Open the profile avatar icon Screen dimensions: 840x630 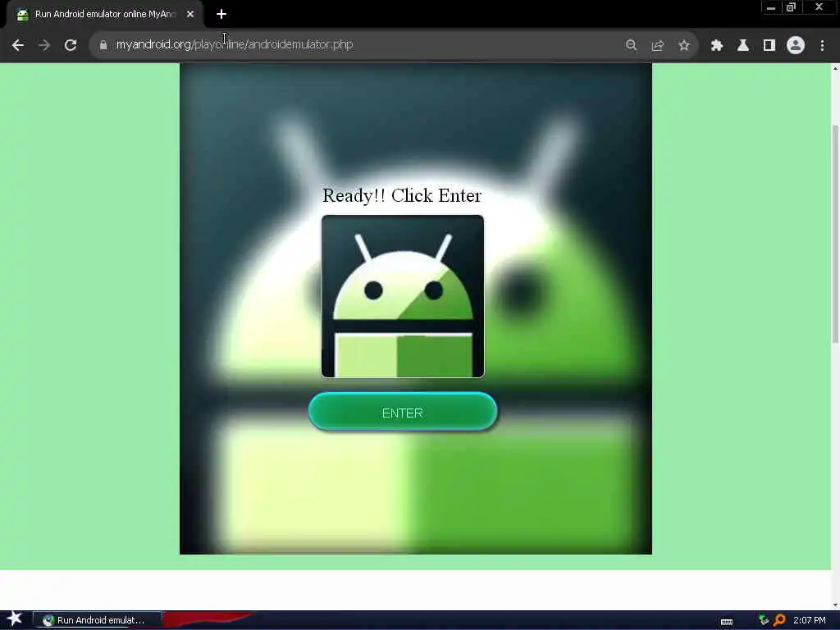(x=796, y=45)
